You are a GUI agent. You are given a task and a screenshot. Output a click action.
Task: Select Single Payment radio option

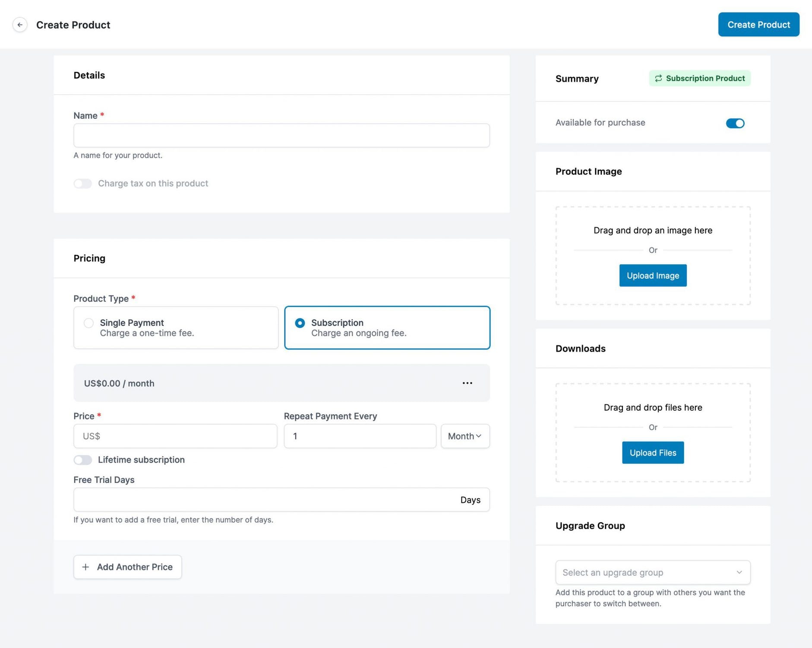pyautogui.click(x=88, y=323)
